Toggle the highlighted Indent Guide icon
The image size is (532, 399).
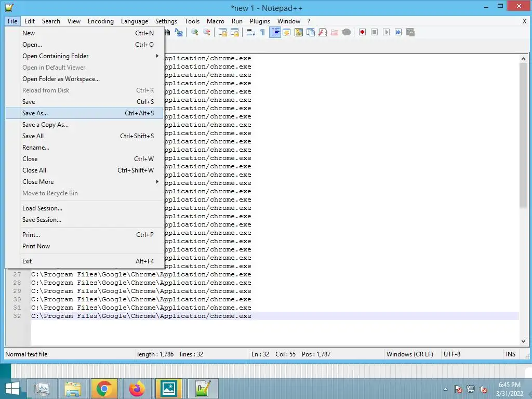[275, 32]
